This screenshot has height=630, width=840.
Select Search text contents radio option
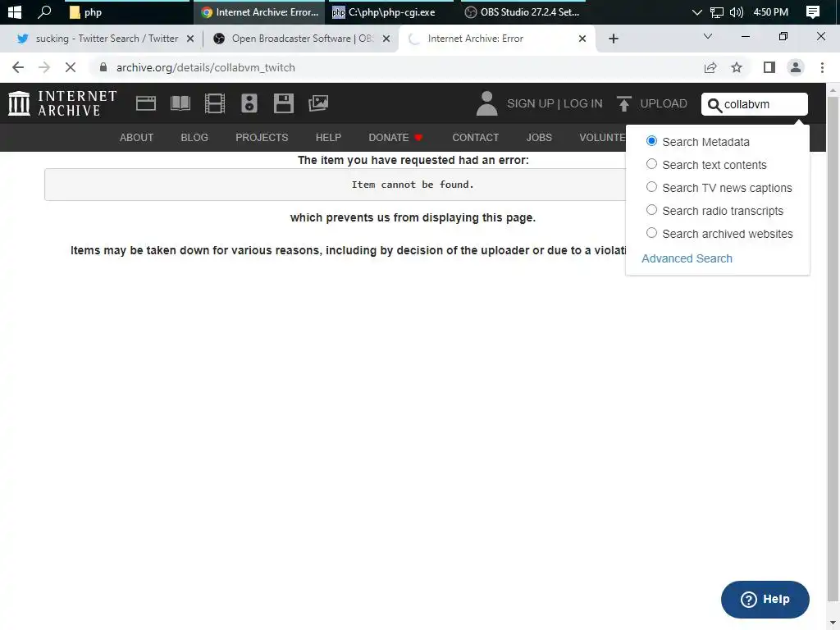pos(651,164)
